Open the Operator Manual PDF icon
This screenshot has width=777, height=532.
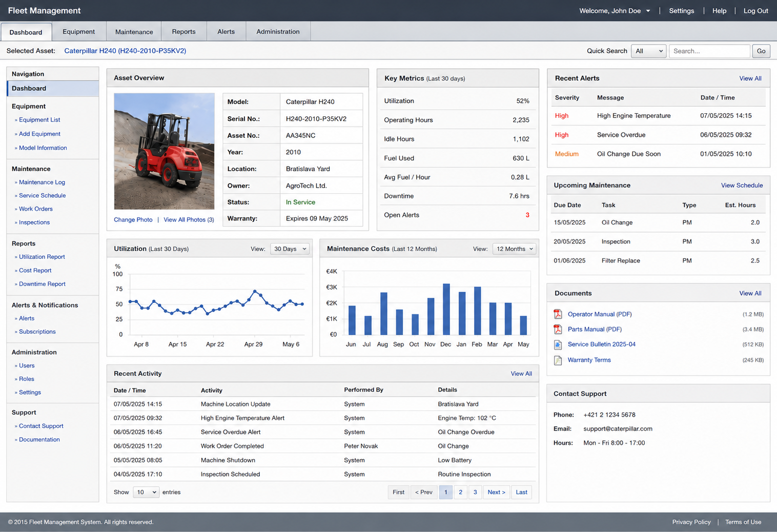click(558, 314)
